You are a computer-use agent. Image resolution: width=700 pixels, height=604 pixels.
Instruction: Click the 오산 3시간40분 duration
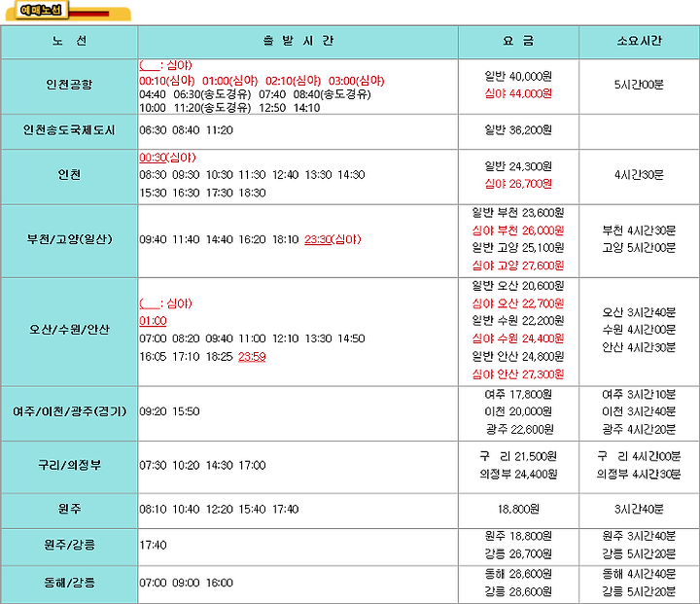point(639,312)
